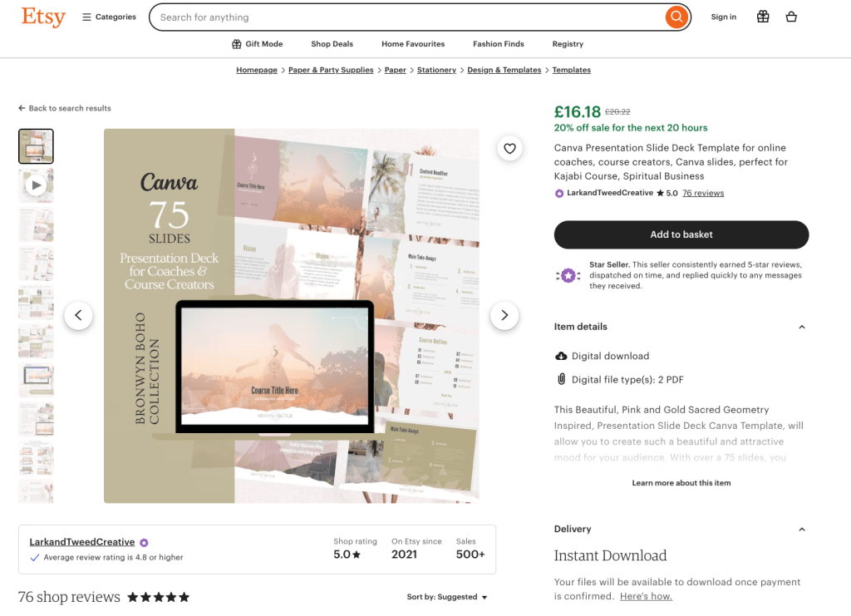851x616 pixels.
Task: Click the 76 shop reviews heading
Action: coord(69,597)
